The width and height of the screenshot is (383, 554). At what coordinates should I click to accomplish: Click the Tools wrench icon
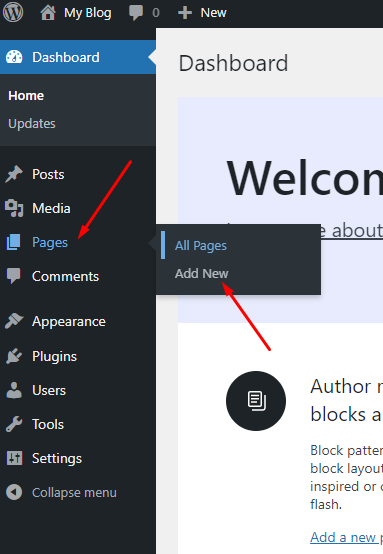point(14,424)
